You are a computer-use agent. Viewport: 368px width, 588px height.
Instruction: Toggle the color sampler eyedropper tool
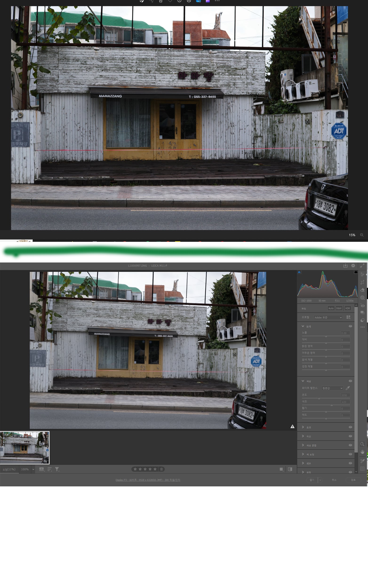[x=362, y=461]
